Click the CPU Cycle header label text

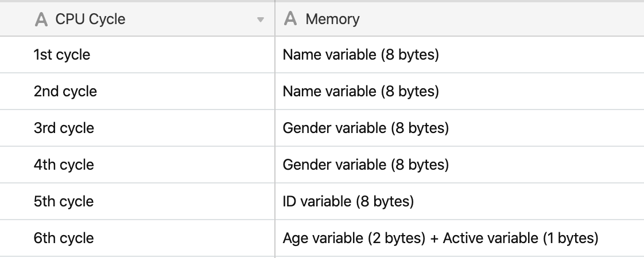[x=90, y=19]
